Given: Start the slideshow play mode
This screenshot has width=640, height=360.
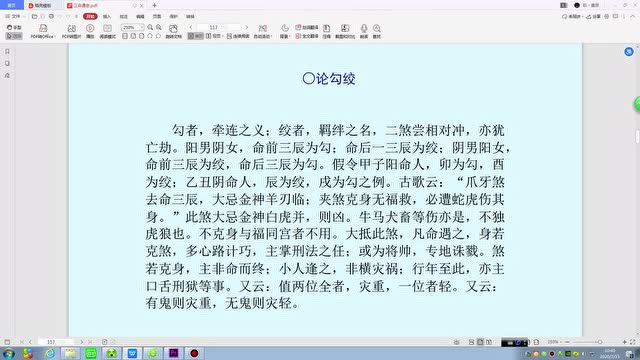Looking at the screenshot, I should [x=90, y=31].
